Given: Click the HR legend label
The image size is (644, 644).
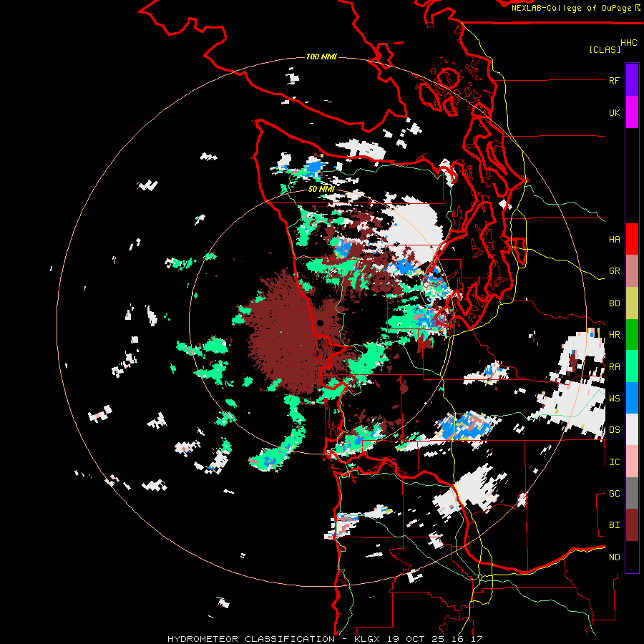Looking at the screenshot, I should pyautogui.click(x=614, y=335).
